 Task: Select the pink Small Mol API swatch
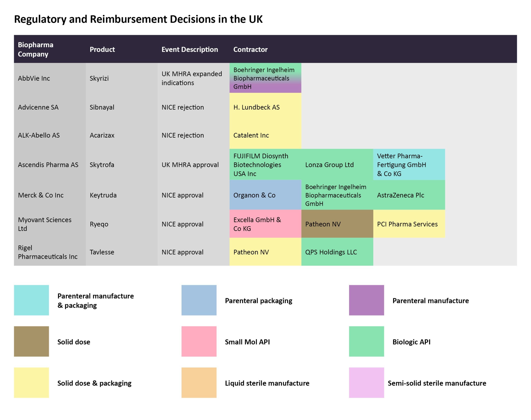pyautogui.click(x=199, y=341)
